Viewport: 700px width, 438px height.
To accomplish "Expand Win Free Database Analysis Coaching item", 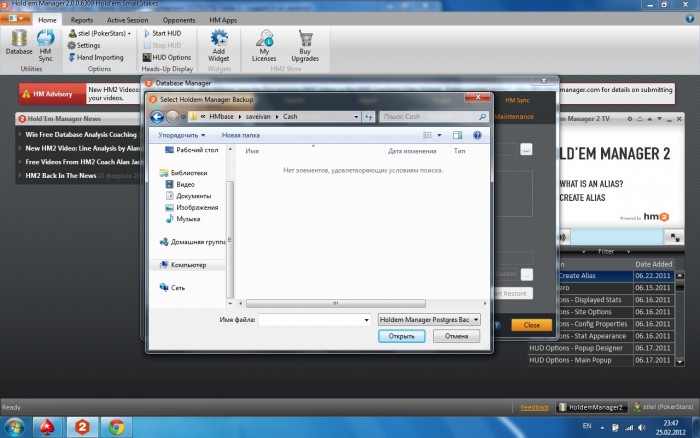I will pyautogui.click(x=20, y=134).
